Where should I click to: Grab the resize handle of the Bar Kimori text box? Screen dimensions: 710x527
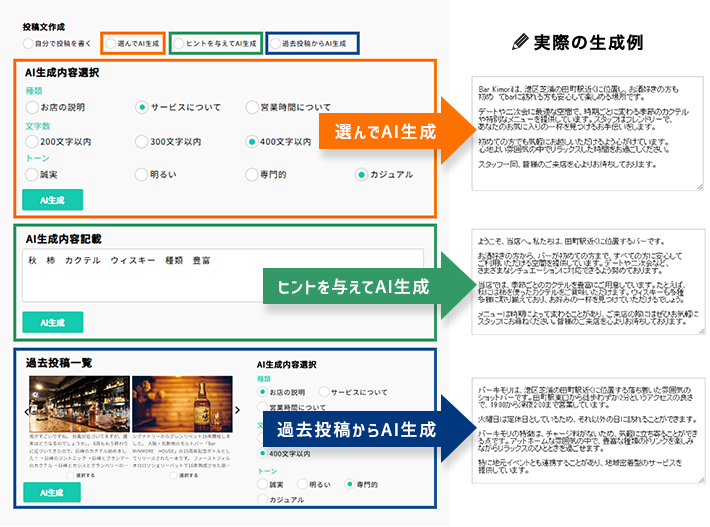(x=700, y=187)
